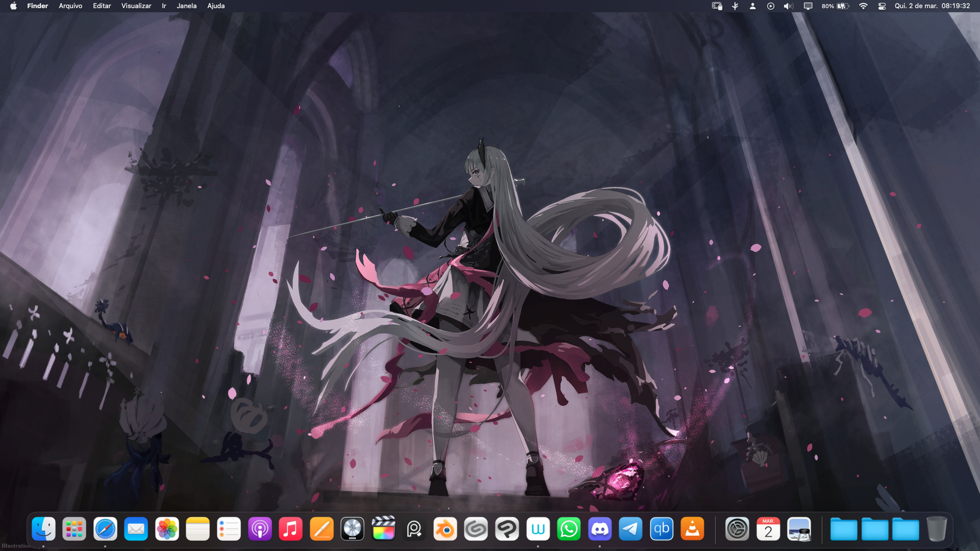Open WhatsApp in the dock
This screenshot has width=980, height=551.
569,529
